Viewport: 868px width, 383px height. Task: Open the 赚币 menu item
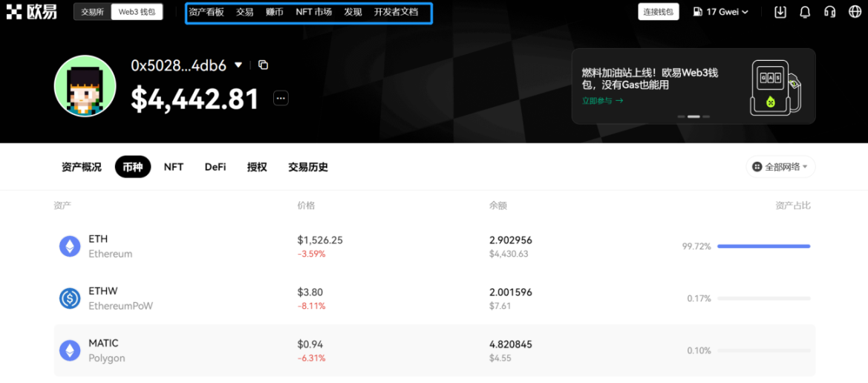275,12
